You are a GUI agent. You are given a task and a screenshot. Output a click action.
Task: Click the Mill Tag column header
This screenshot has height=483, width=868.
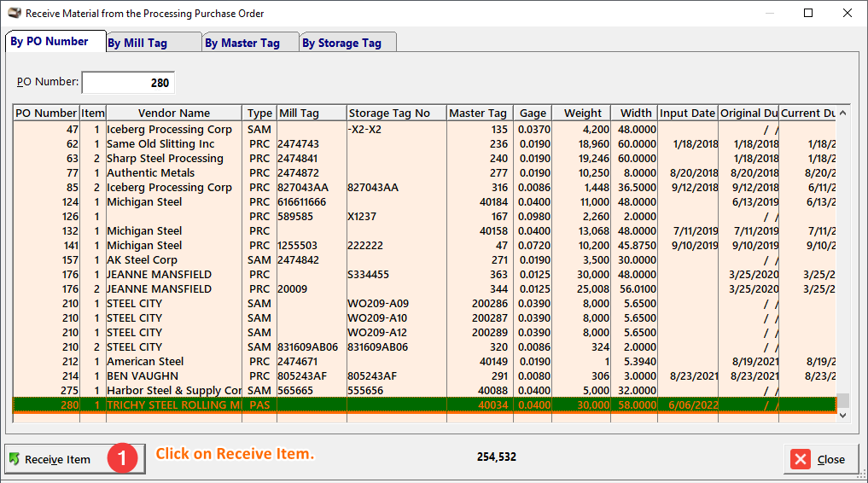coord(312,113)
